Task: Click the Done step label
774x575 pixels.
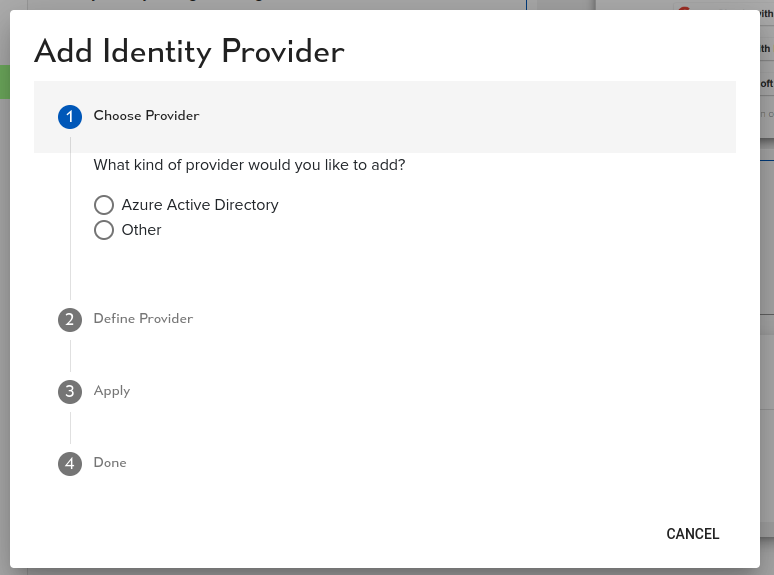Action: click(110, 462)
